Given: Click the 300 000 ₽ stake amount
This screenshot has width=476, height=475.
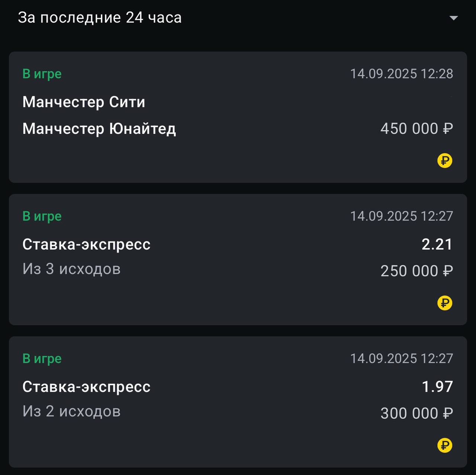Looking at the screenshot, I should (416, 414).
